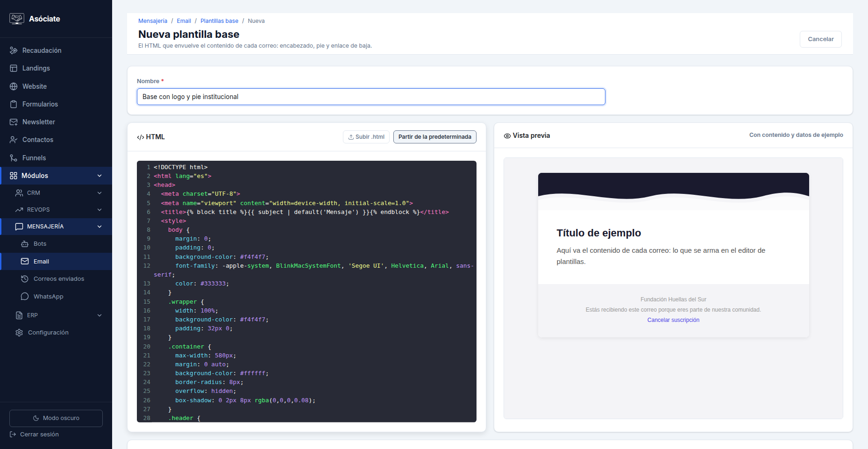Open Recaudación via its sidebar icon

tap(14, 50)
